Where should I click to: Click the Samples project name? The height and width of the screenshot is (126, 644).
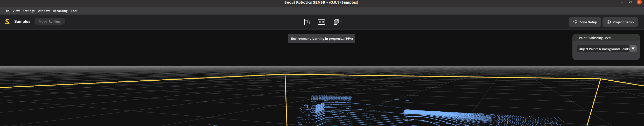pyautogui.click(x=22, y=22)
